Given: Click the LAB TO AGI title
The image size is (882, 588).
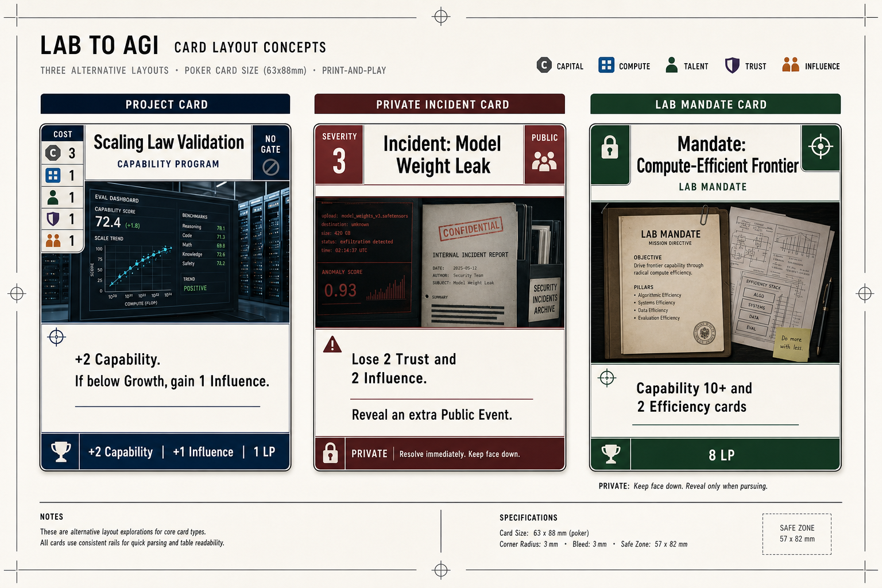Looking at the screenshot, I should point(99,45).
